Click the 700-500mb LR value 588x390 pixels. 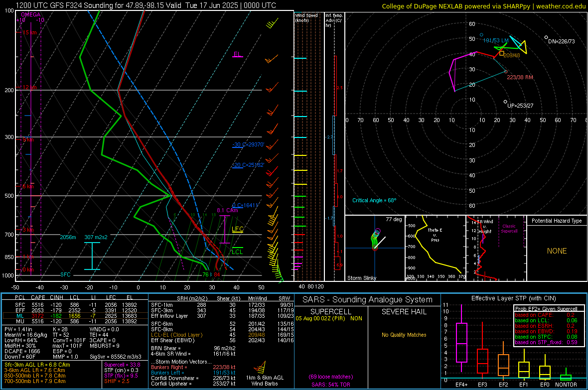coord(35,381)
